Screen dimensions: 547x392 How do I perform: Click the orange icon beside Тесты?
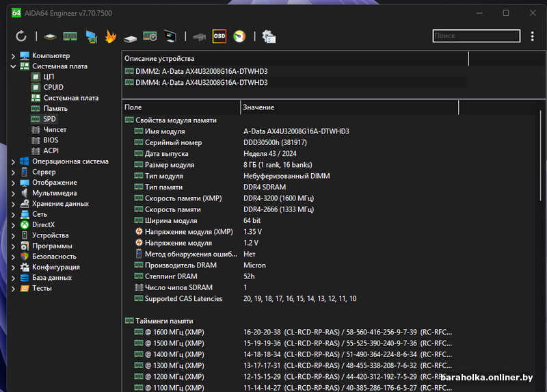click(x=25, y=288)
